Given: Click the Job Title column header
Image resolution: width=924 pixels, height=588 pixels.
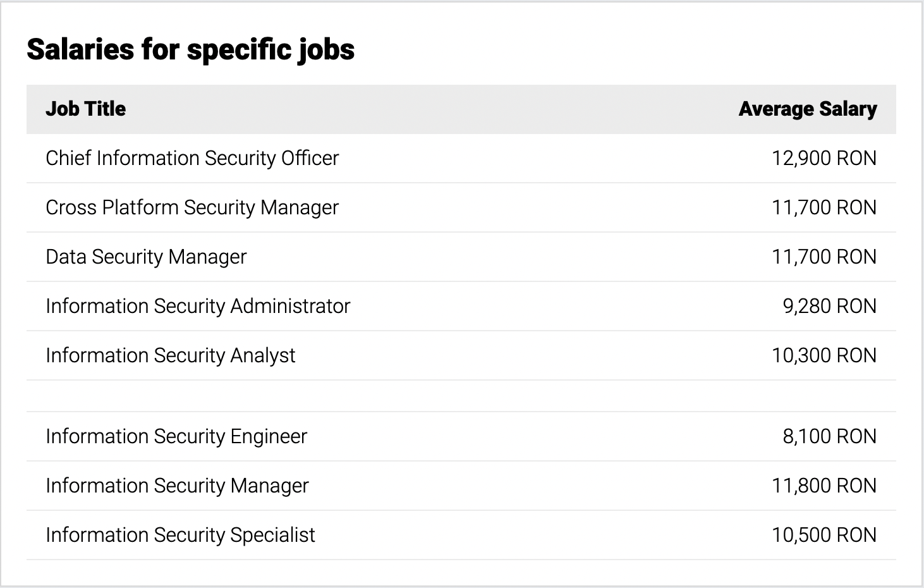Looking at the screenshot, I should tap(86, 109).
